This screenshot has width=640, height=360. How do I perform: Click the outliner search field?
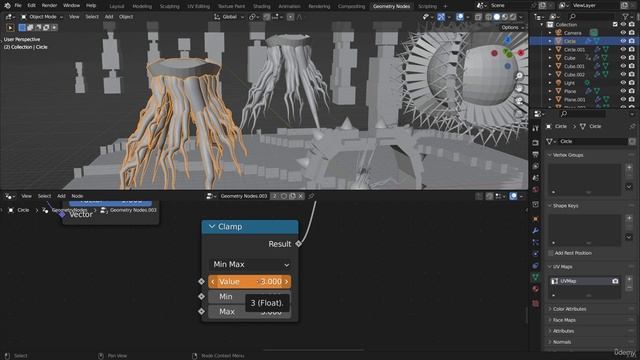(x=591, y=16)
